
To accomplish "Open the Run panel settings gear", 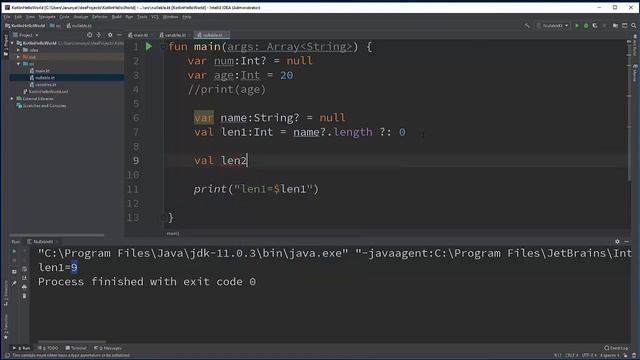I will (x=617, y=242).
